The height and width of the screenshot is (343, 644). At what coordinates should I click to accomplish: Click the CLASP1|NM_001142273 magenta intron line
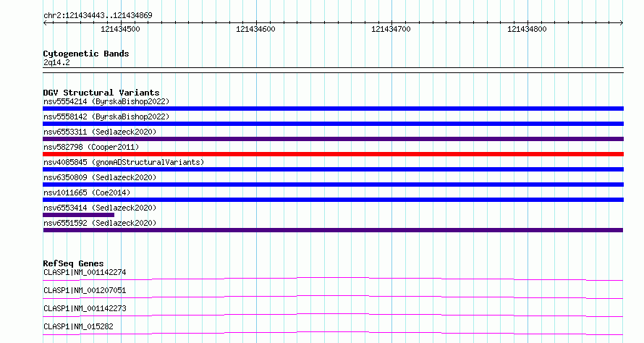coord(333,314)
